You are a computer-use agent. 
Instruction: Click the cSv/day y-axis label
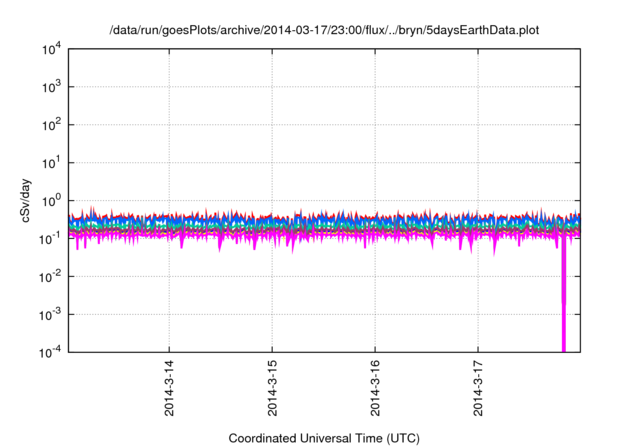tap(25, 200)
